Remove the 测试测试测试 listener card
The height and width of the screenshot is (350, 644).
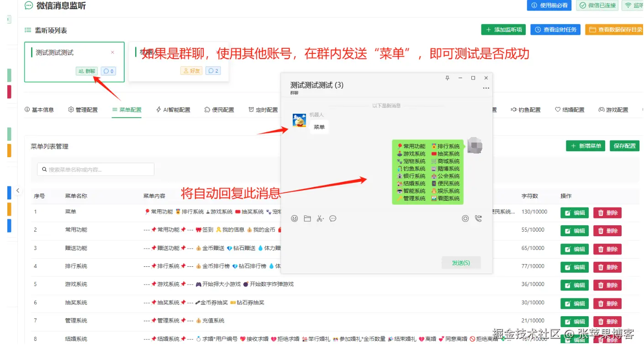tap(113, 53)
